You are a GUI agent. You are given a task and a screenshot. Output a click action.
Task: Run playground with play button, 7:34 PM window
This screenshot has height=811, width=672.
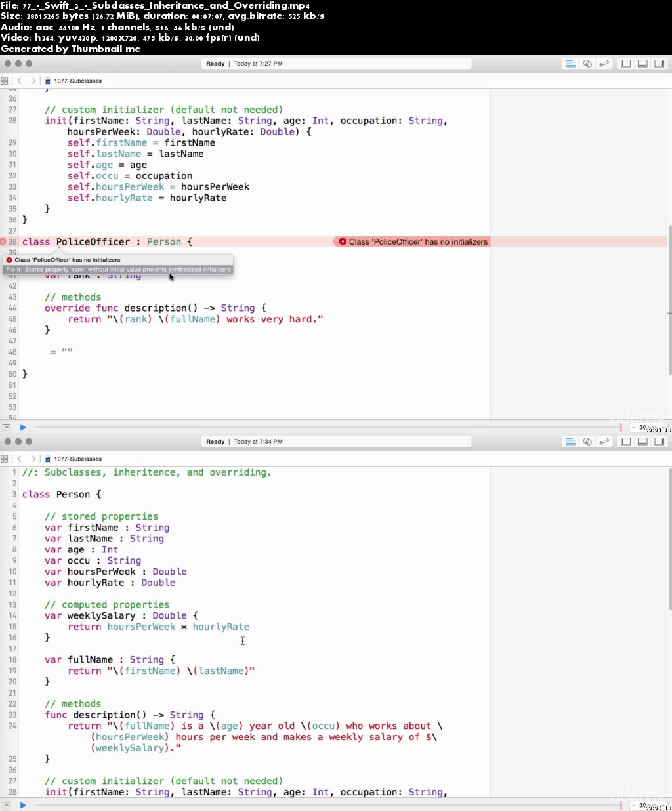tap(23, 805)
